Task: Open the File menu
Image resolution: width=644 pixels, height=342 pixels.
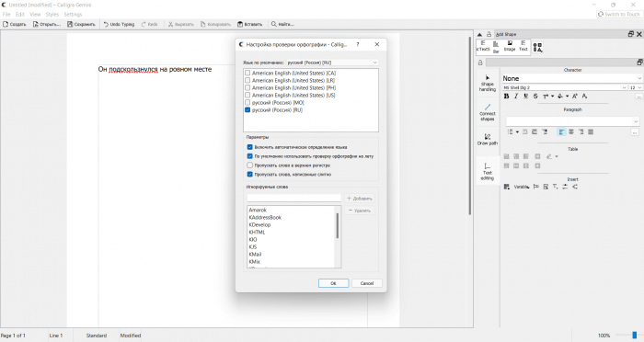Action: click(6, 15)
